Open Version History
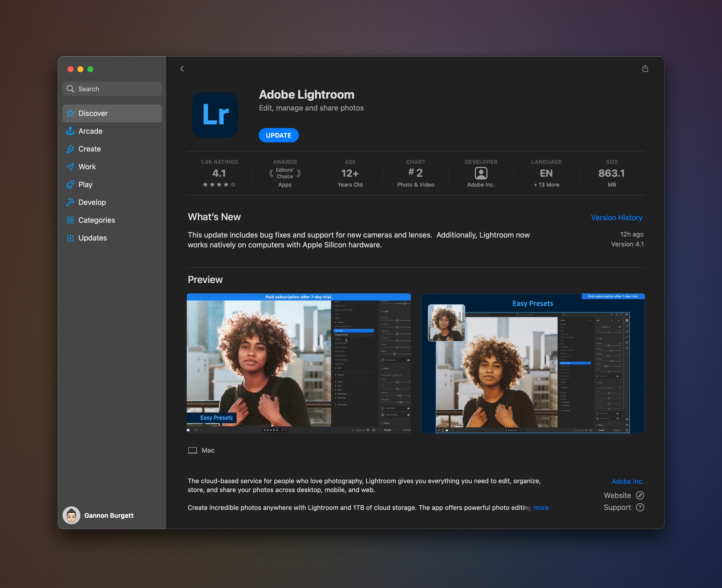 (x=616, y=217)
